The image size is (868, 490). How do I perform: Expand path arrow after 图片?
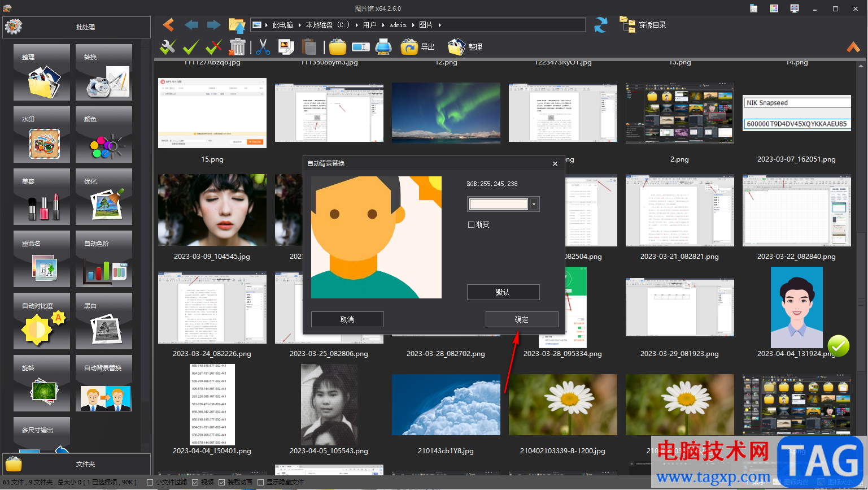coord(439,25)
